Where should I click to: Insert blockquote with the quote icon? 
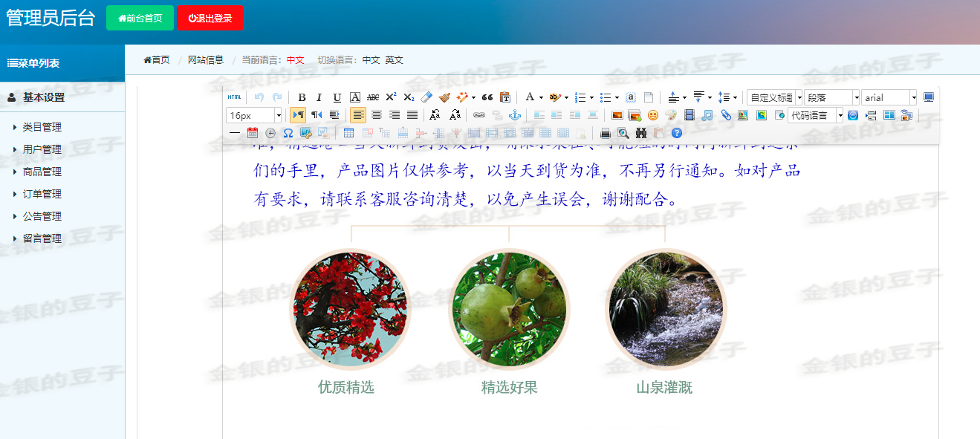487,97
